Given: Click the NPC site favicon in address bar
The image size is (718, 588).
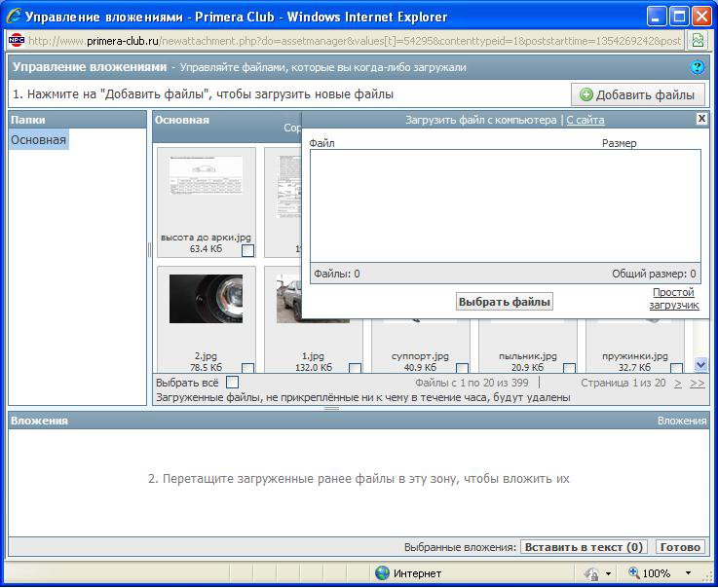Looking at the screenshot, I should [17, 41].
